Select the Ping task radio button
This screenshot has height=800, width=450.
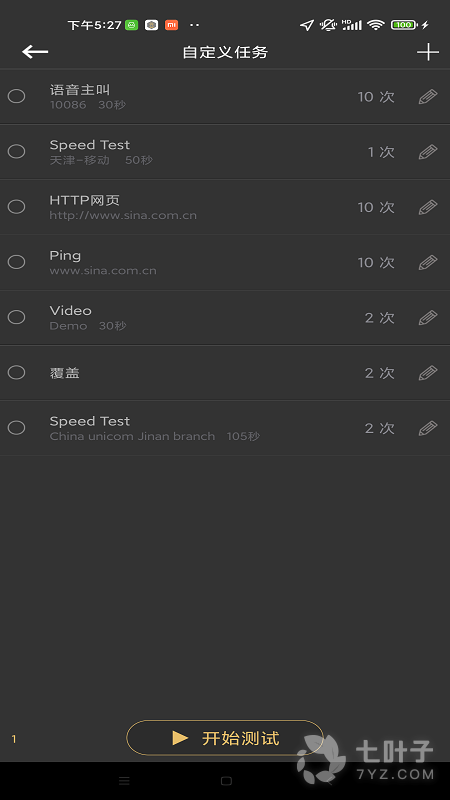pos(16,262)
